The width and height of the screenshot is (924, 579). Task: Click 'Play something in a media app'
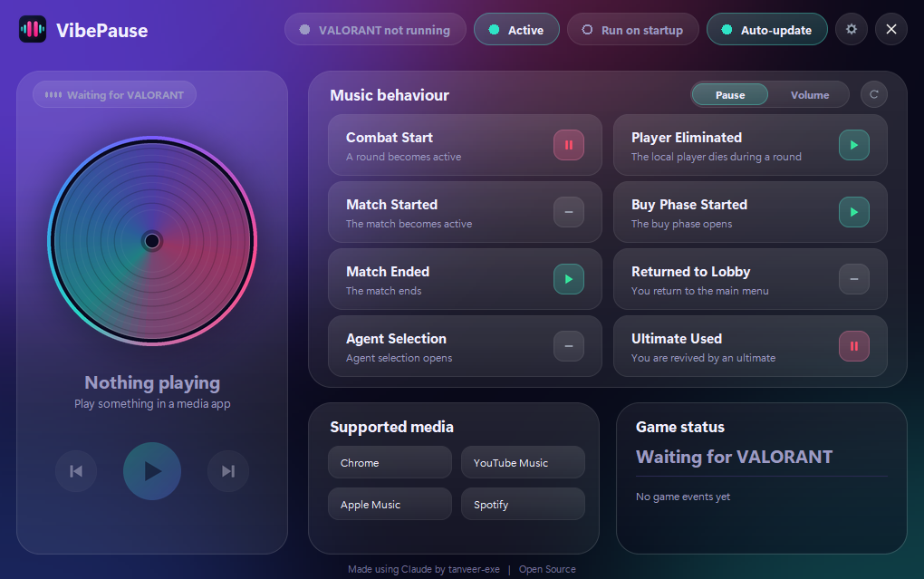[x=152, y=404]
